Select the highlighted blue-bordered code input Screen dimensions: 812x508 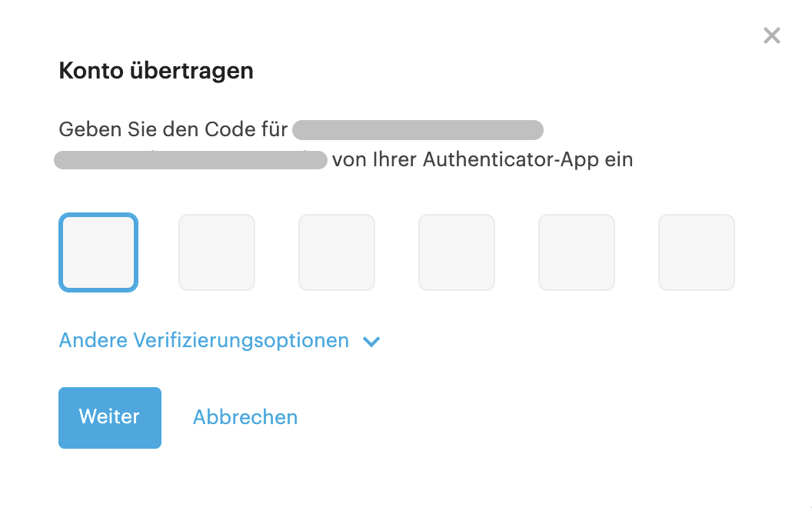(98, 252)
